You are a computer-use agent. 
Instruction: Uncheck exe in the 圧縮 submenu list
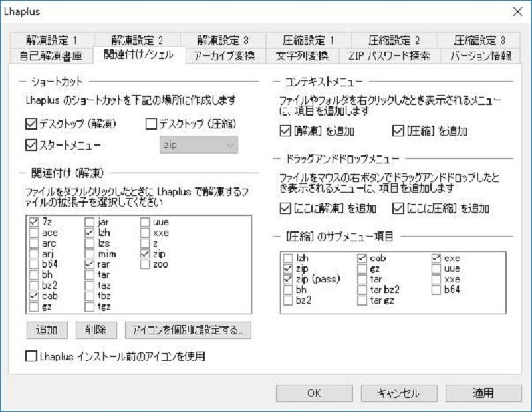click(436, 258)
